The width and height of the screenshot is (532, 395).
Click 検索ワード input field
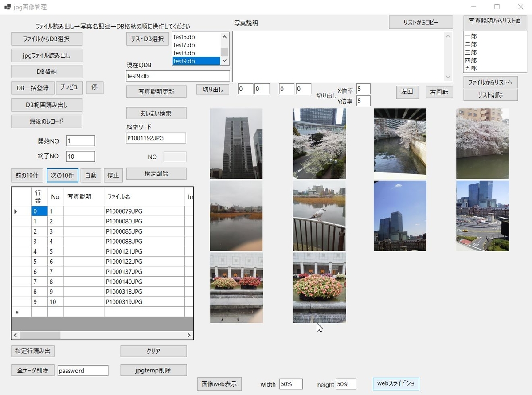156,138
